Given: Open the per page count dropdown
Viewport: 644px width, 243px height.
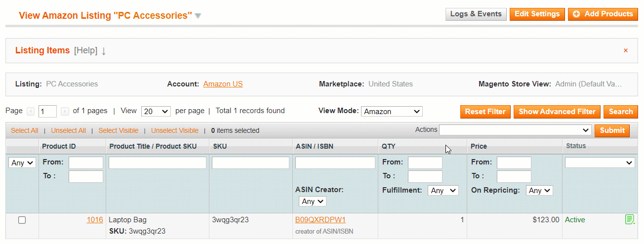Looking at the screenshot, I should click(156, 112).
